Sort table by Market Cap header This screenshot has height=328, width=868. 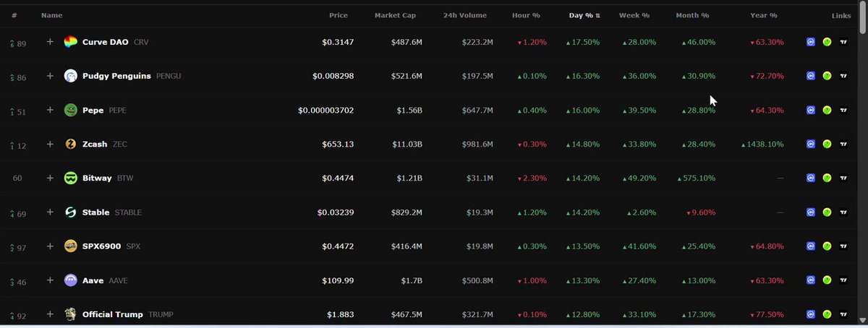(x=398, y=15)
